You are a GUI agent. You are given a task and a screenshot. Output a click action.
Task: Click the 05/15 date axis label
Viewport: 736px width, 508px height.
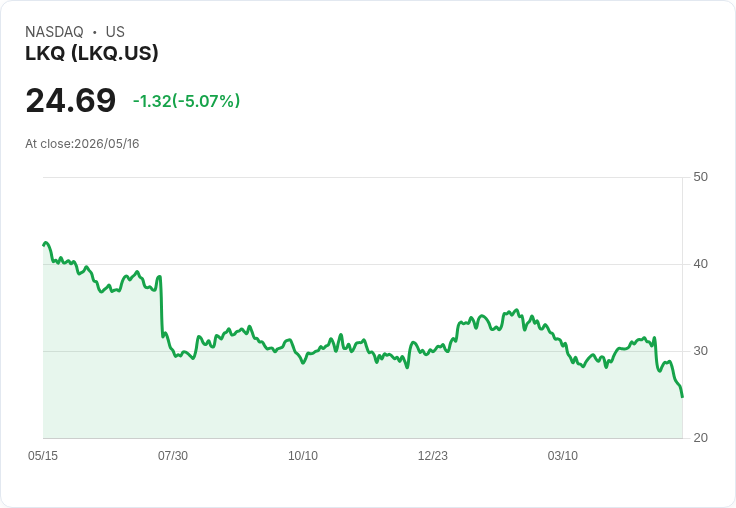pyautogui.click(x=43, y=455)
